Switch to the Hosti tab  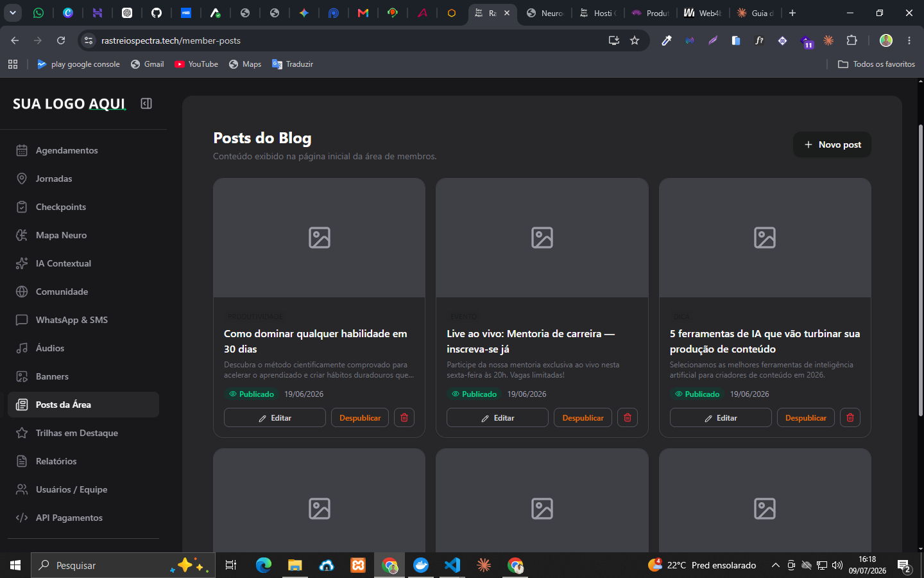598,13
